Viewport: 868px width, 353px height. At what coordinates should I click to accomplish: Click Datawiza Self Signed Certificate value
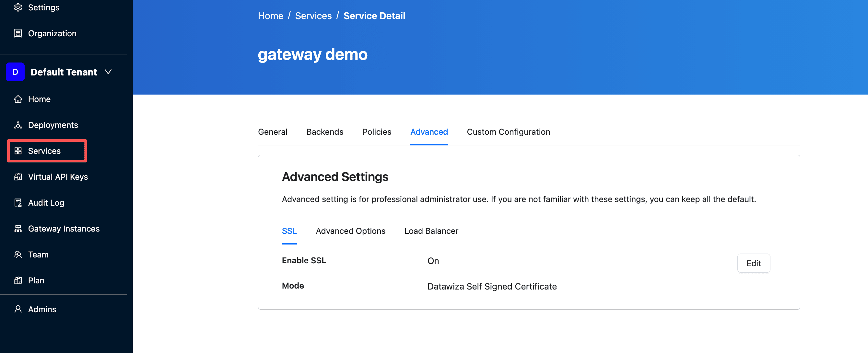[492, 287]
